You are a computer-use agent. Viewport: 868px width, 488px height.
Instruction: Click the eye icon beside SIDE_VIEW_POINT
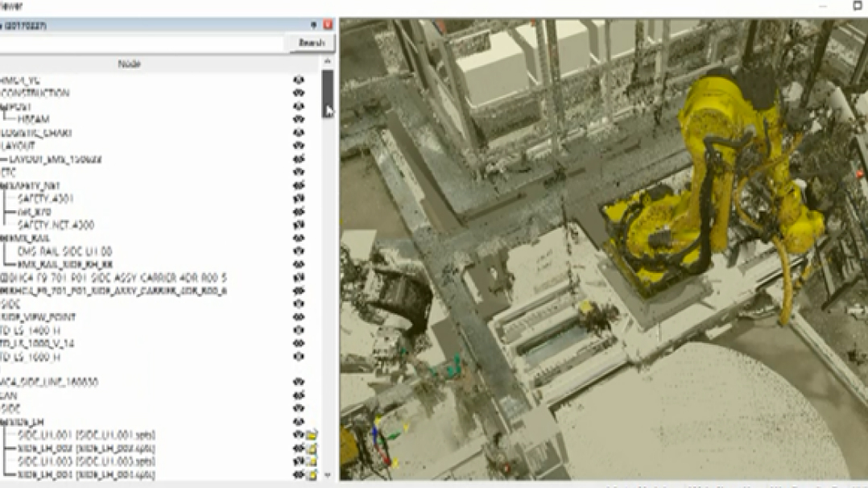click(x=299, y=317)
